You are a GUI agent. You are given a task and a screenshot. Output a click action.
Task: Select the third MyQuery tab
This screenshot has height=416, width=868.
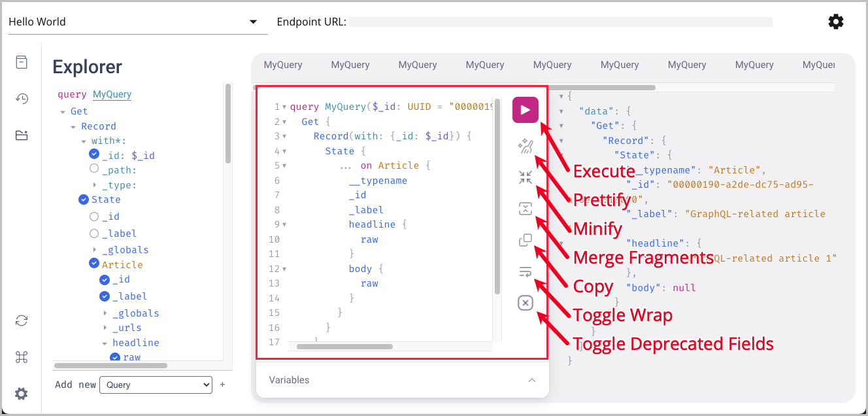point(418,65)
